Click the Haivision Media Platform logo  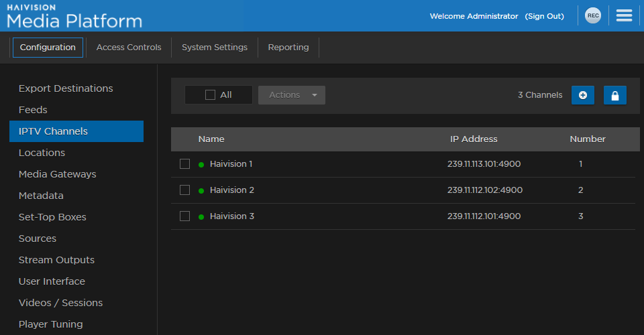[74, 16]
